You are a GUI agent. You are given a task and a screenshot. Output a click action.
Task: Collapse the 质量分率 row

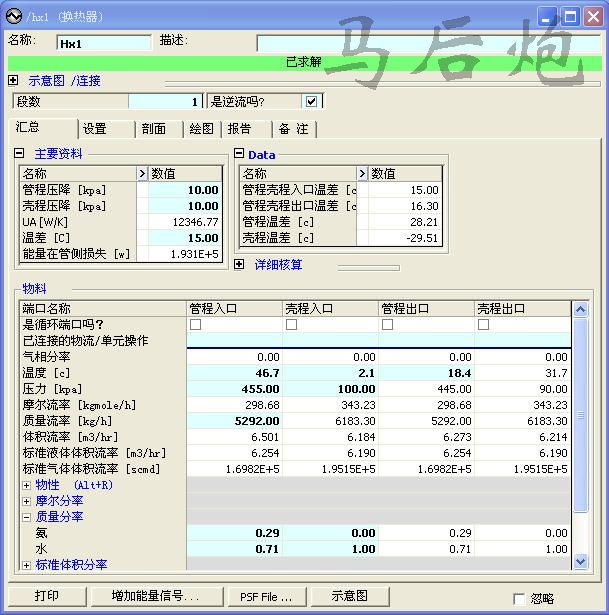tap(27, 517)
